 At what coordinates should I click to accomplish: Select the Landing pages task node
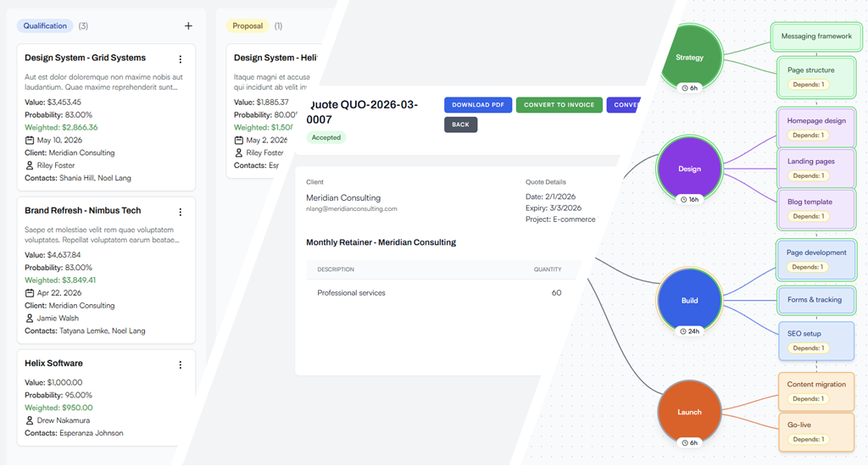816,169
